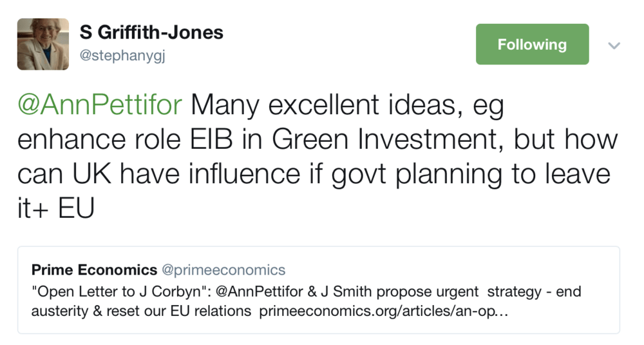Click S Griffith-Jones profile avatar photo
The image size is (644, 345).
click(43, 44)
